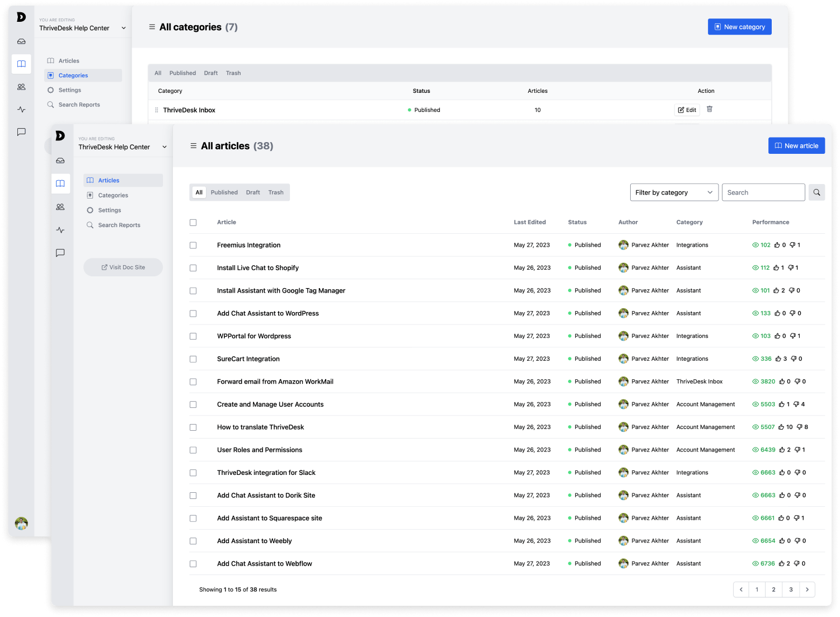The height and width of the screenshot is (617, 840).
Task: Click Edit for ThriveDesk Inbox category
Action: [687, 110]
